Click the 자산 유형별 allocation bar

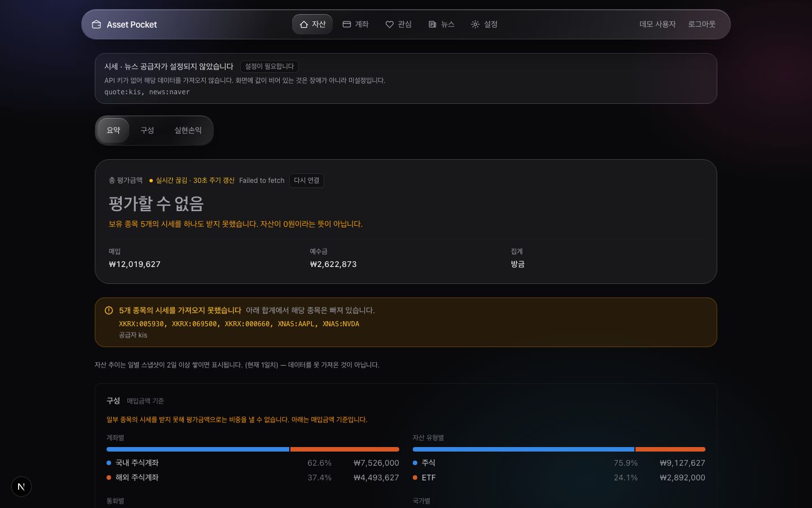559,449
